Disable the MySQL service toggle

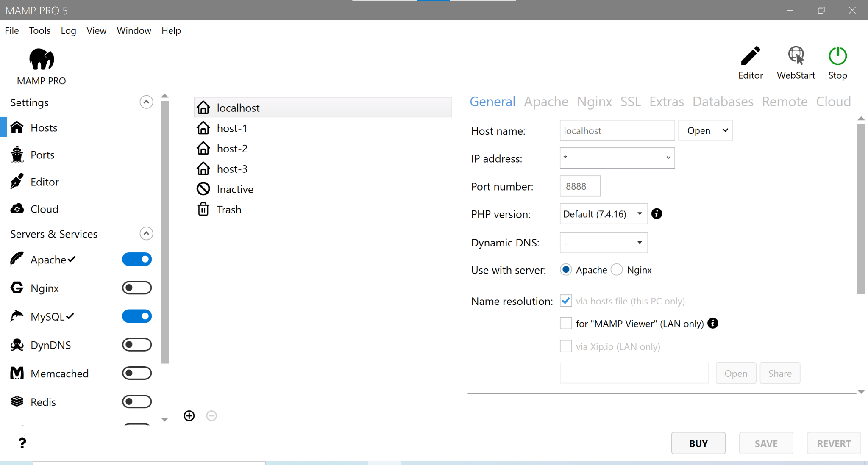[136, 316]
